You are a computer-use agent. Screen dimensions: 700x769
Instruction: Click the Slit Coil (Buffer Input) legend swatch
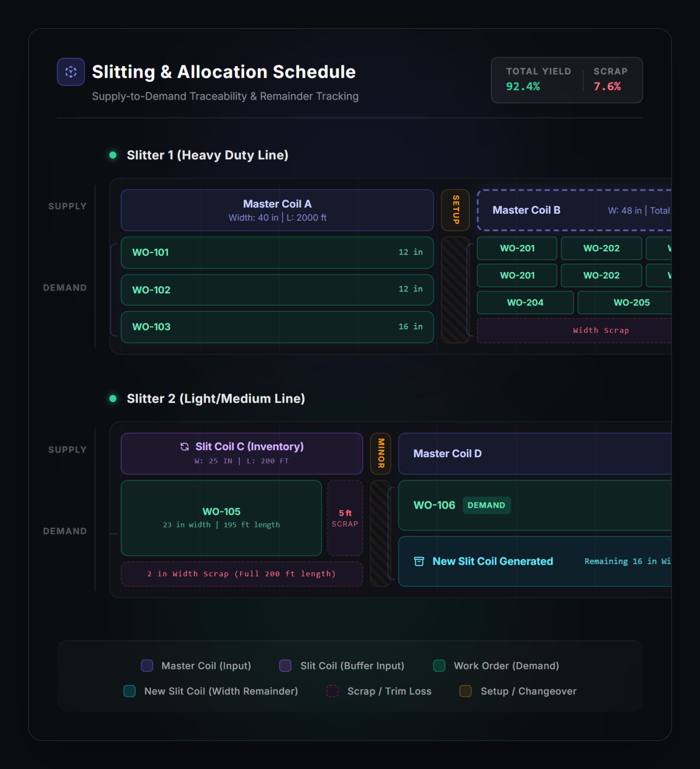285,665
